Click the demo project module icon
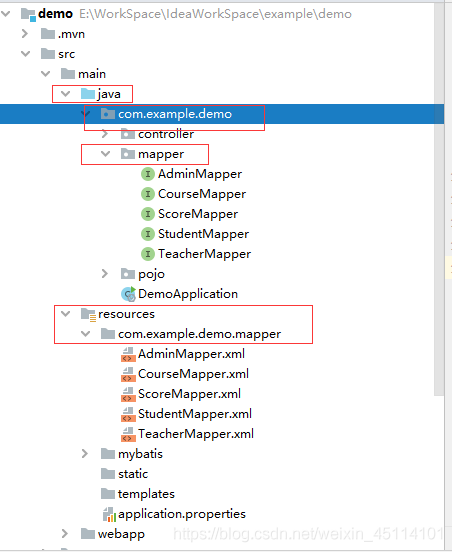Screen dimensions: 452x552 click(x=28, y=14)
